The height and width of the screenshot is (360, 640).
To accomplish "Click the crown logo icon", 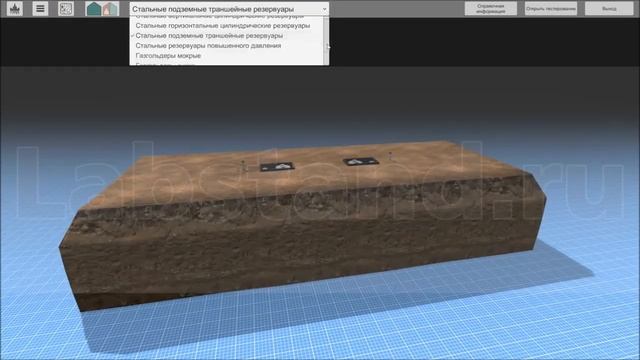I will (x=15, y=9).
